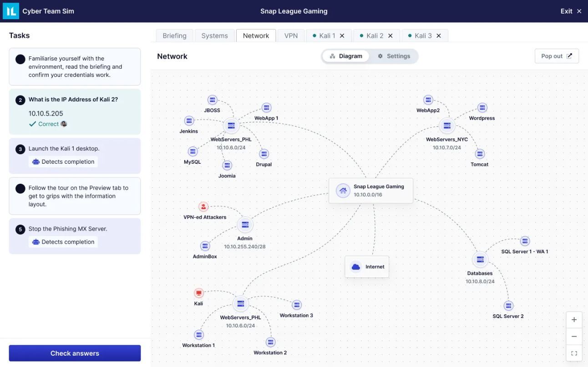Click the Tomcat server node
This screenshot has width=588, height=367.
(479, 154)
